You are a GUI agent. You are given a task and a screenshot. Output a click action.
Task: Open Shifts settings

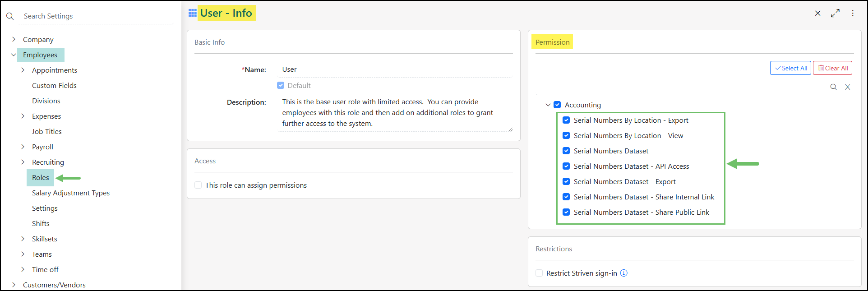point(41,223)
